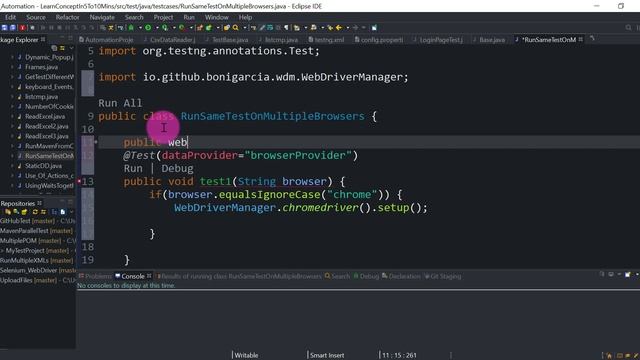The image size is (640, 360).
Task: Click the open perspective icon at toolbar end
Action: 374,28
